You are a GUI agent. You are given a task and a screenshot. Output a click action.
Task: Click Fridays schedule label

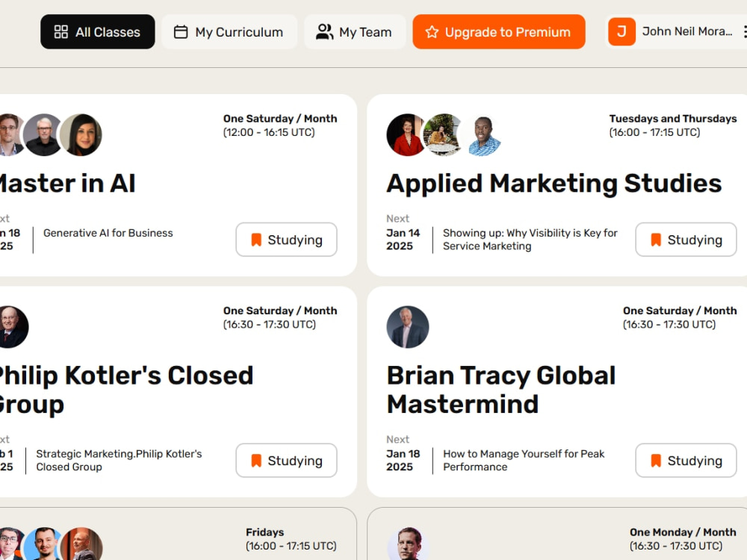[x=265, y=532]
